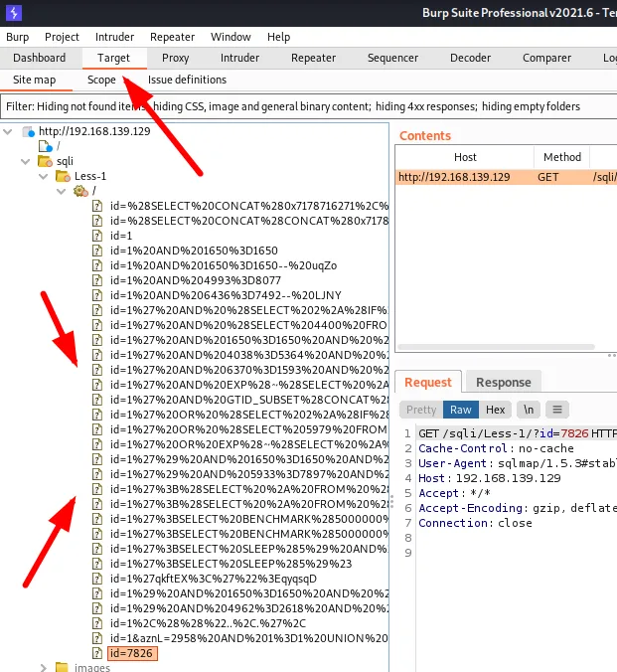Click the Less-1 folder icon
617x672 pixels.
[63, 176]
